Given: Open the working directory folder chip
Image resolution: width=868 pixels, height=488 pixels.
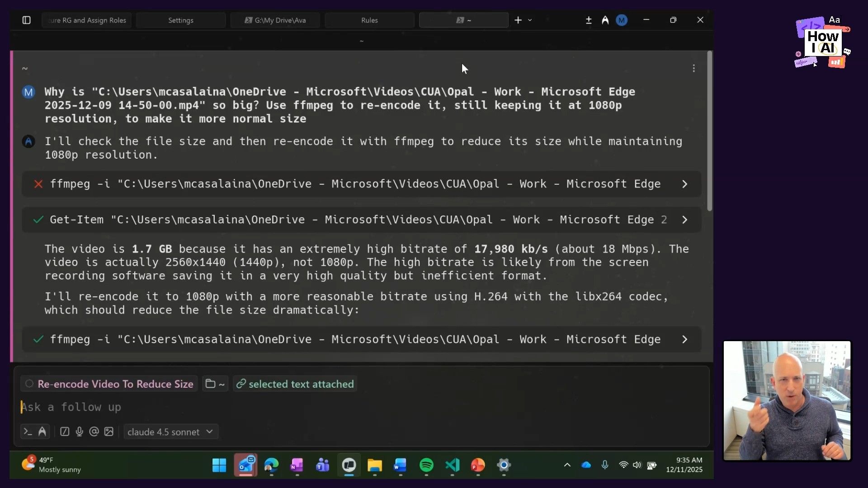Looking at the screenshot, I should point(215,384).
